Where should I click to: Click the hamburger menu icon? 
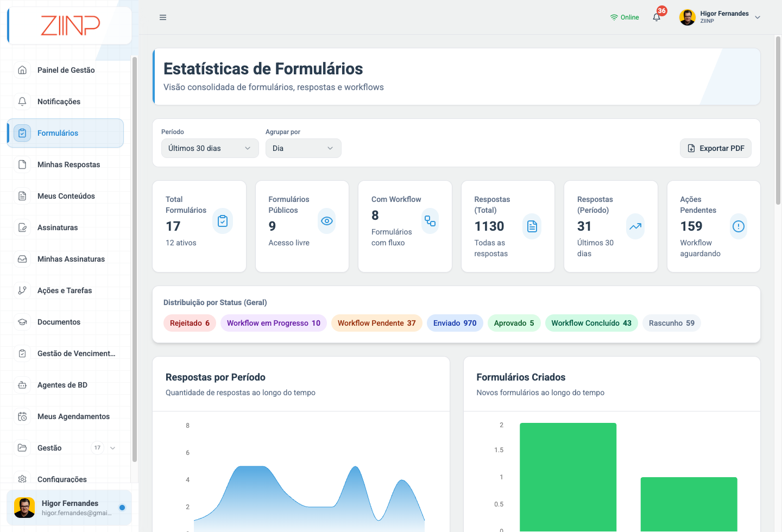163,17
